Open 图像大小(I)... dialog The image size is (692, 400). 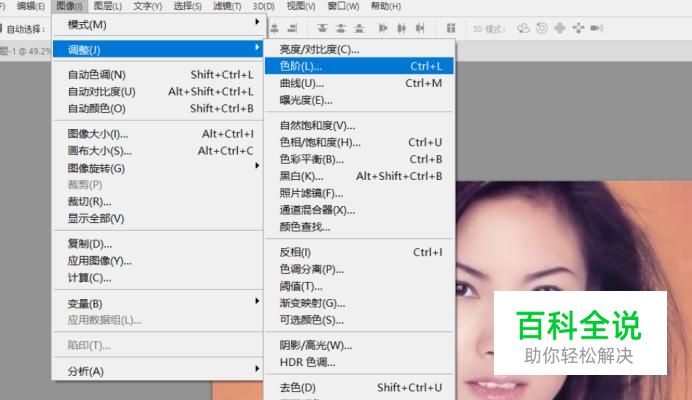(x=158, y=134)
